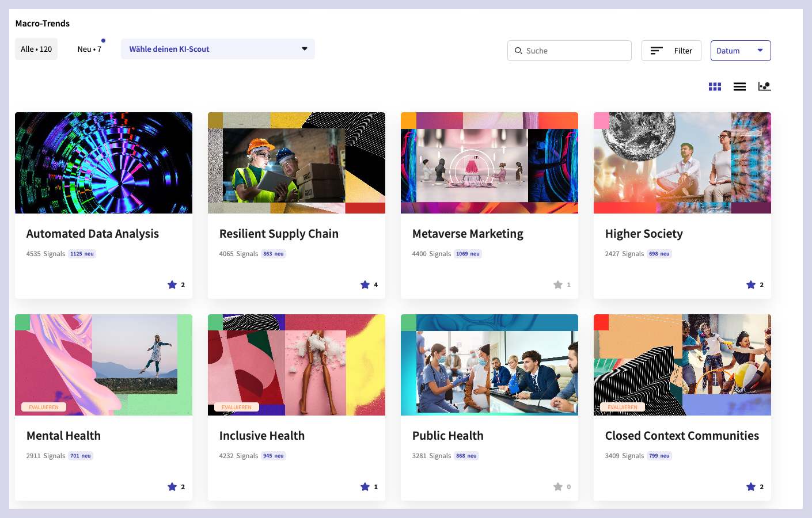Toggle star on Metaverse Marketing card
The width and height of the screenshot is (812, 518).
[x=558, y=285]
